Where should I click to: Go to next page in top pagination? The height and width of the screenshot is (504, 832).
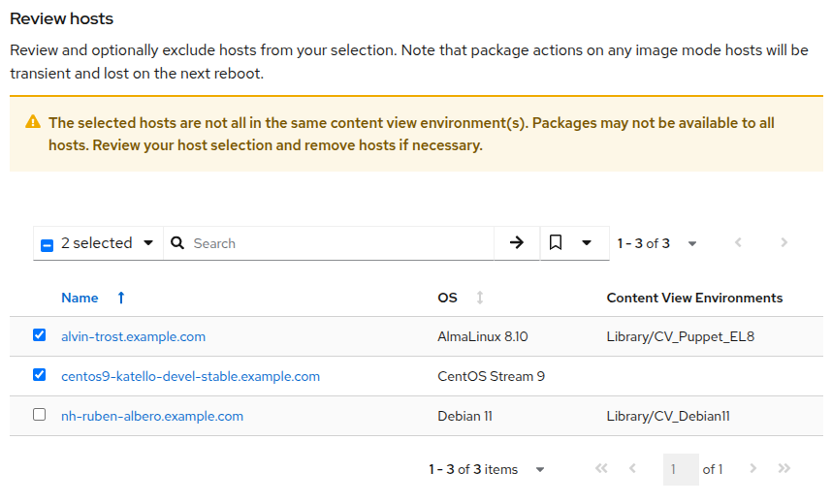(784, 243)
